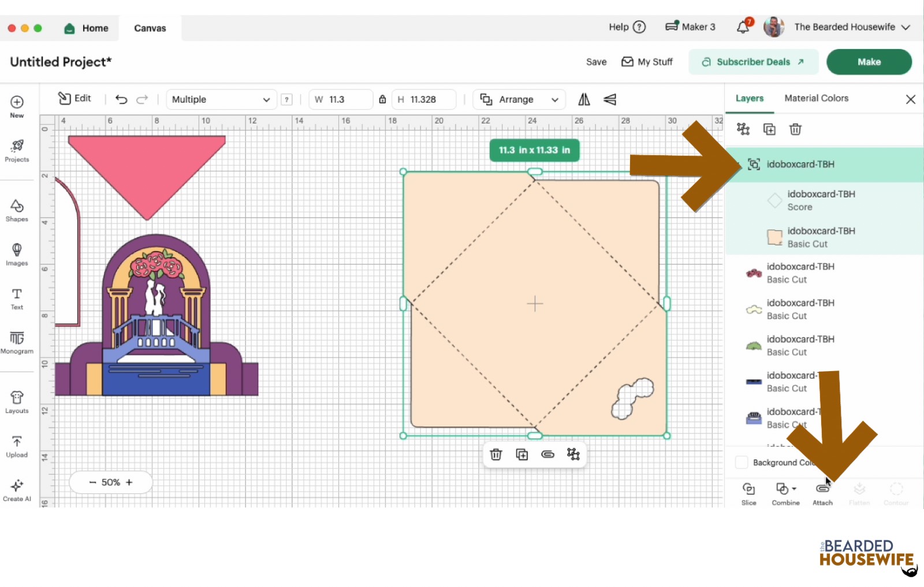
Task: Select the Slice tool
Action: (x=748, y=489)
